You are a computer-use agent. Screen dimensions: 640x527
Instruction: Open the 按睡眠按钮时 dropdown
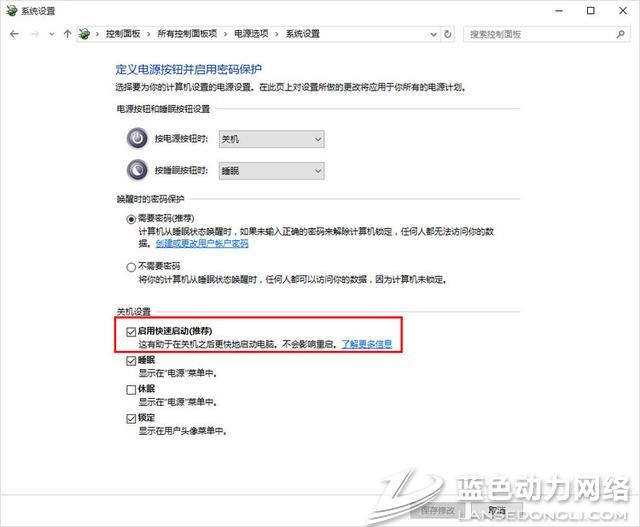271,170
